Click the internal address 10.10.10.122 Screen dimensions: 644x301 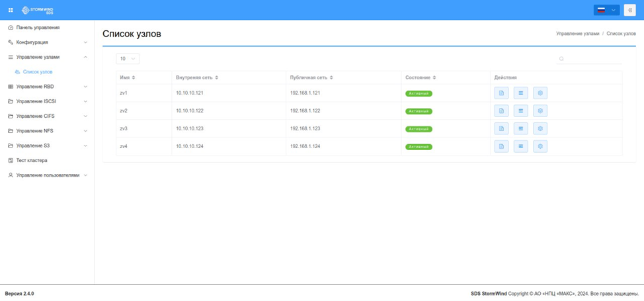point(190,111)
